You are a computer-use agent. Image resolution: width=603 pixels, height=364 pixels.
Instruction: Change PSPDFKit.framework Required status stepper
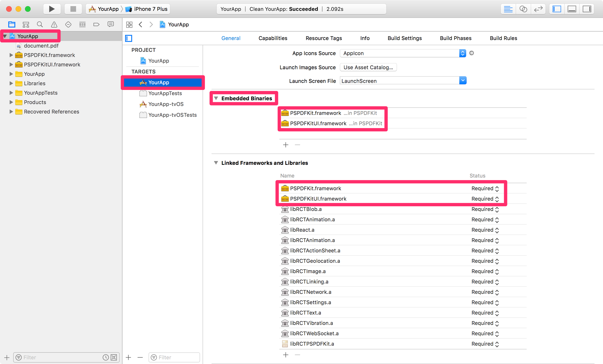point(497,189)
